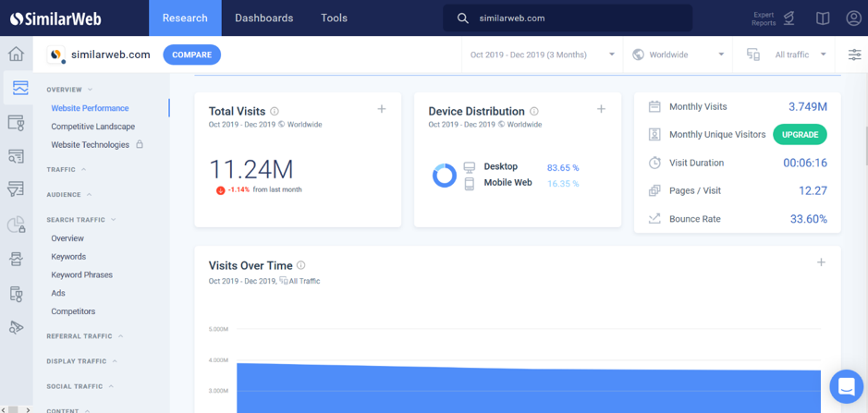Expand the DISPLAY TRAFFIC section

(82, 361)
